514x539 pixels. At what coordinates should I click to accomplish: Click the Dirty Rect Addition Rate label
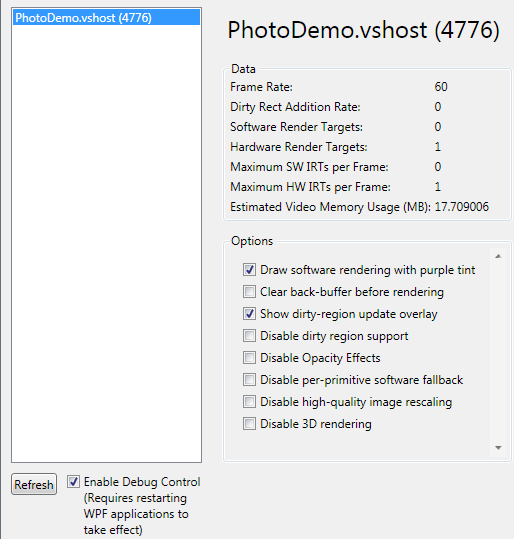point(295,107)
